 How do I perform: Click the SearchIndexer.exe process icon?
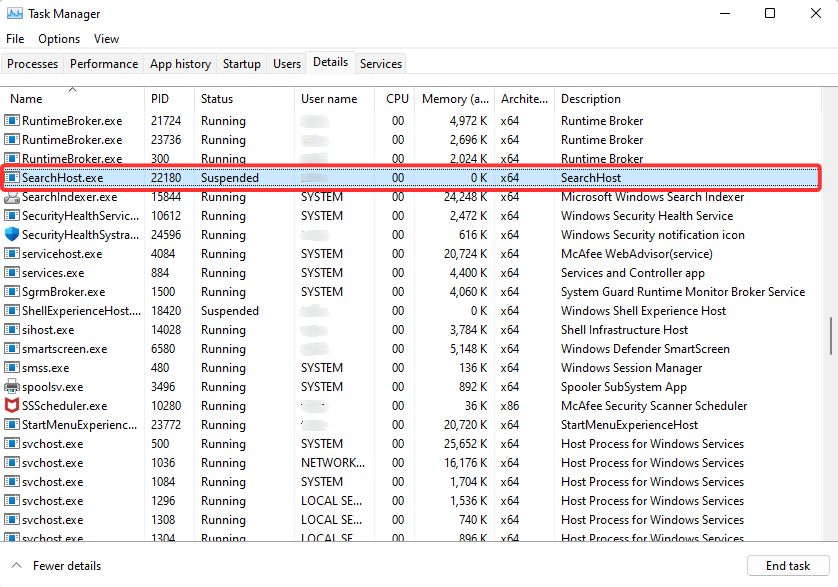(12, 197)
